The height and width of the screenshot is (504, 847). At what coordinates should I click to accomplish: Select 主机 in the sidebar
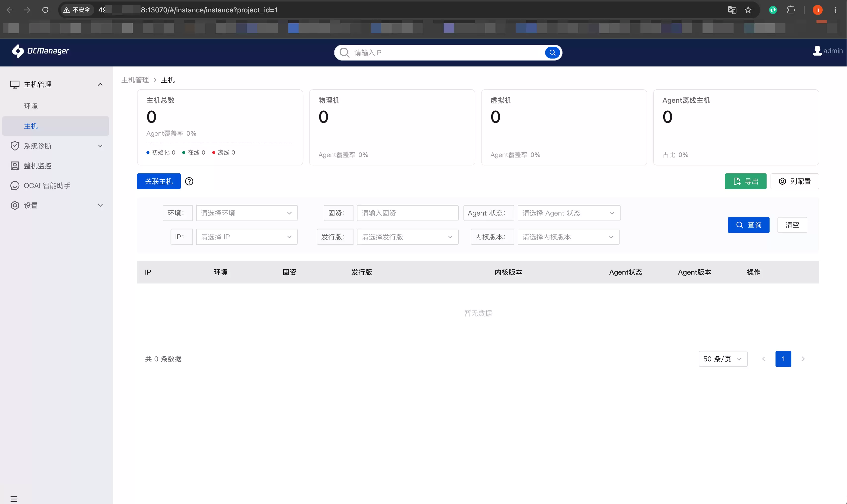[55, 126]
